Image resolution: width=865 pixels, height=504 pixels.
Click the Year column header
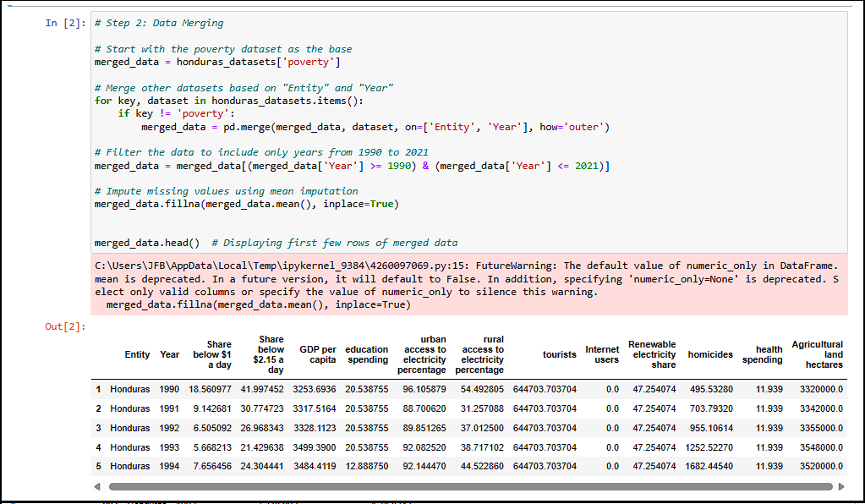pos(169,354)
